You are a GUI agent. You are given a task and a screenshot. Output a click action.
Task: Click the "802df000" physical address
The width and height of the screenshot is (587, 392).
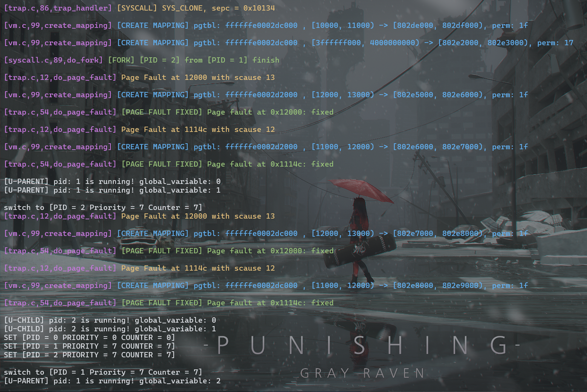tap(460, 25)
